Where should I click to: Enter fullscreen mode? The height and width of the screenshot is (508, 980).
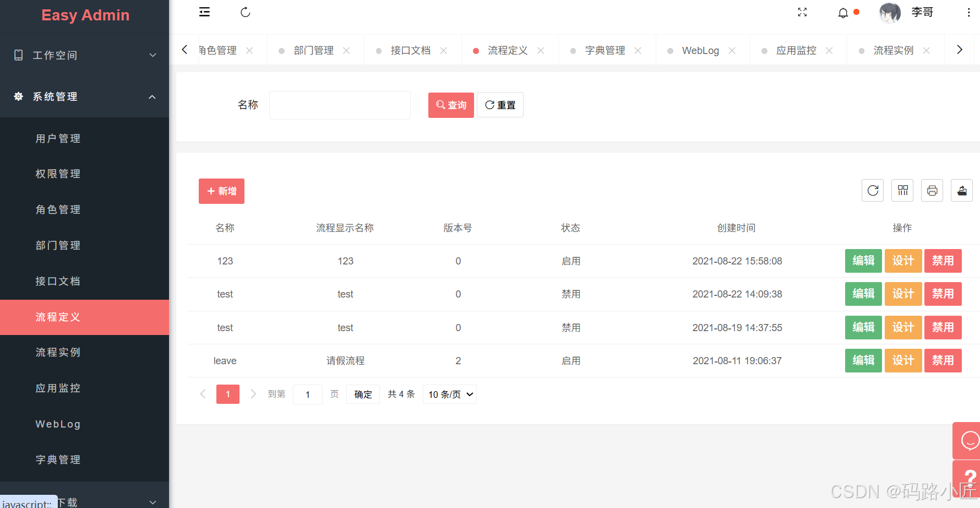(802, 12)
